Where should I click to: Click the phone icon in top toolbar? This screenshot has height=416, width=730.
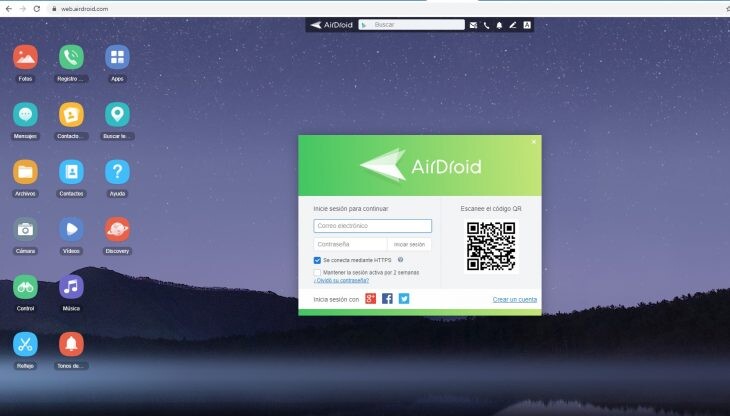coord(486,25)
